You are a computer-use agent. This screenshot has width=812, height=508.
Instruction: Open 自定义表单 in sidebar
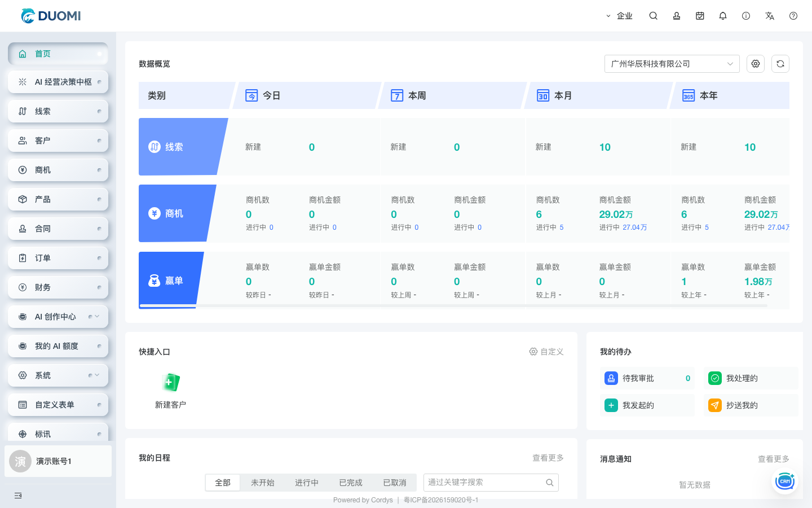pos(58,405)
